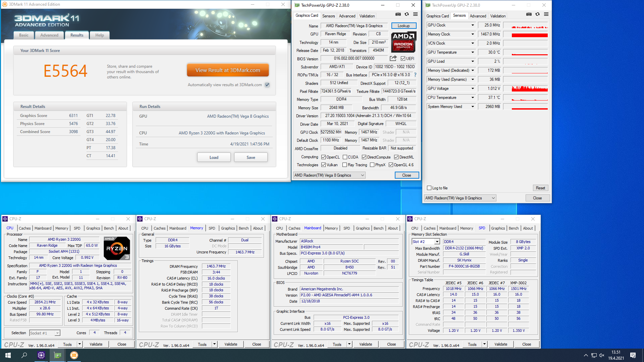Click Ryzen 3 logo in CPU-Z
The image size is (644, 362).
pyautogui.click(x=117, y=248)
